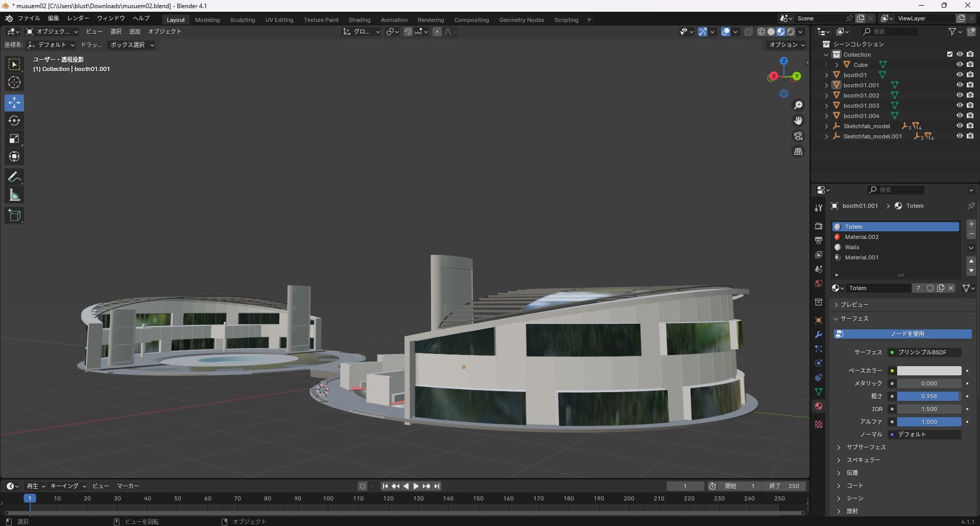980x526 pixels.
Task: Switch to orthographic grid view icon
Action: click(798, 152)
